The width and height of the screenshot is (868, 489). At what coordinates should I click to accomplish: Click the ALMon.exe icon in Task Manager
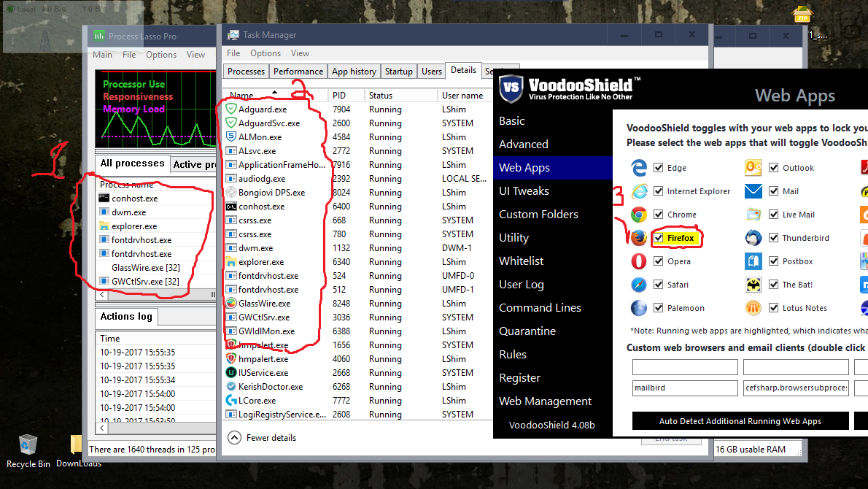[231, 136]
